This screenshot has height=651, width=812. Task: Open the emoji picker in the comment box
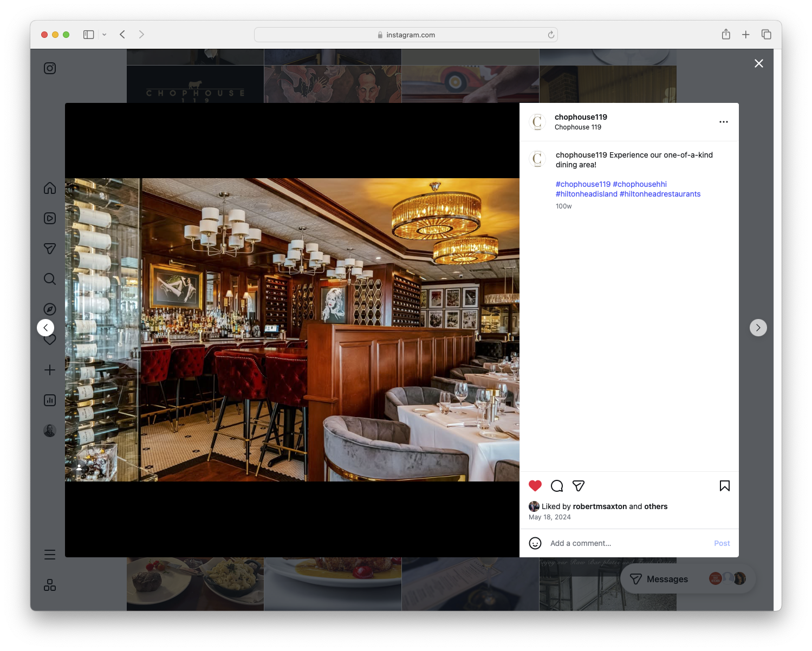535,543
